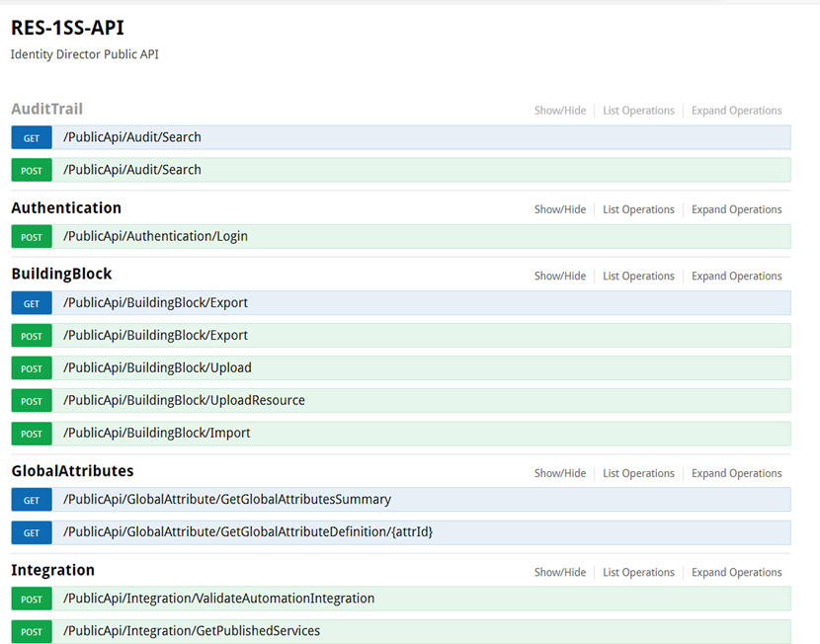
Task: Choose Expand Operations for Integration
Action: 736,572
